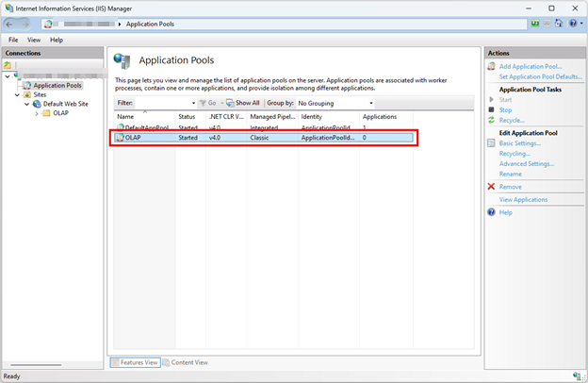Click the blue Help icon in Actions

(x=491, y=212)
